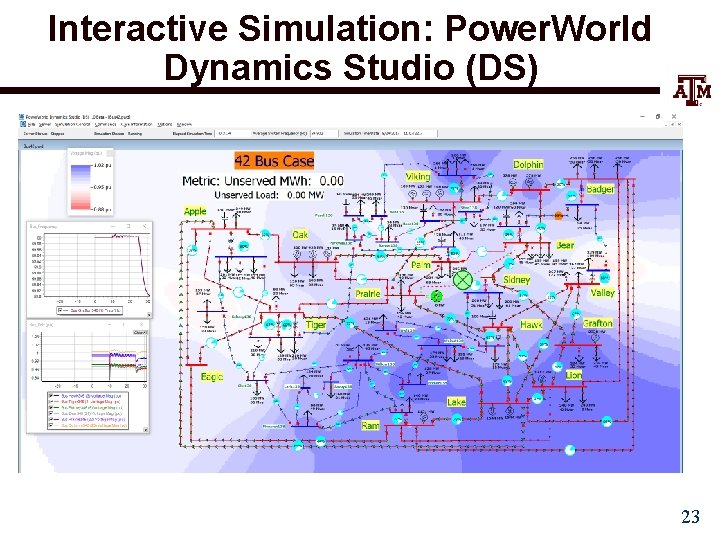
Task: Click the orange circle indicator left of Badger
Action: [x=558, y=215]
